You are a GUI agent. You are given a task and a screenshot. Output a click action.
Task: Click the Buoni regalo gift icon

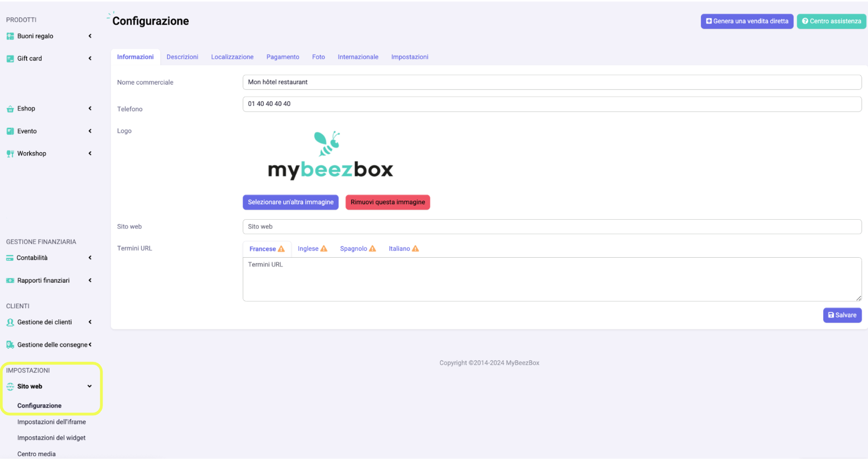[10, 36]
